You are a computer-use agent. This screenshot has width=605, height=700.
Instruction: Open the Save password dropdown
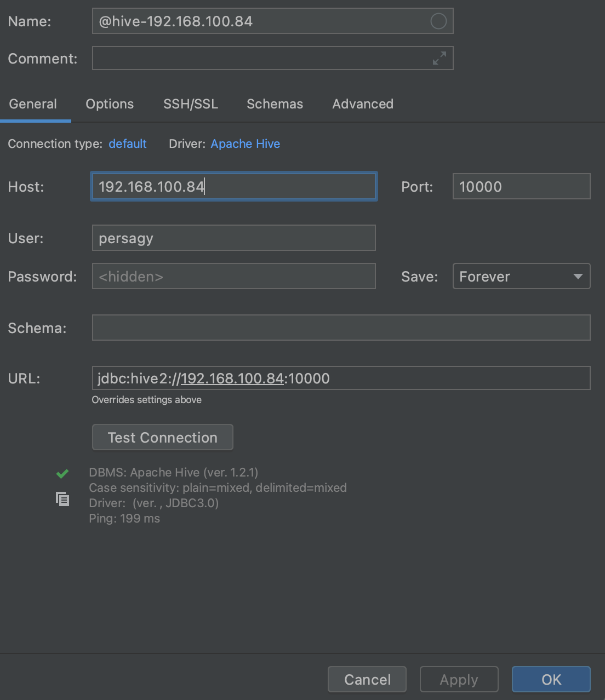click(521, 277)
